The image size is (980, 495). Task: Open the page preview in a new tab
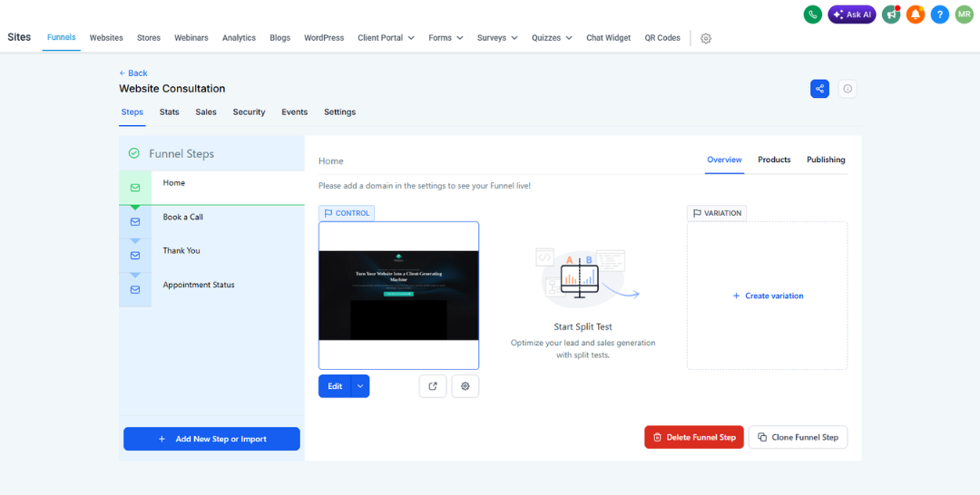(x=433, y=386)
